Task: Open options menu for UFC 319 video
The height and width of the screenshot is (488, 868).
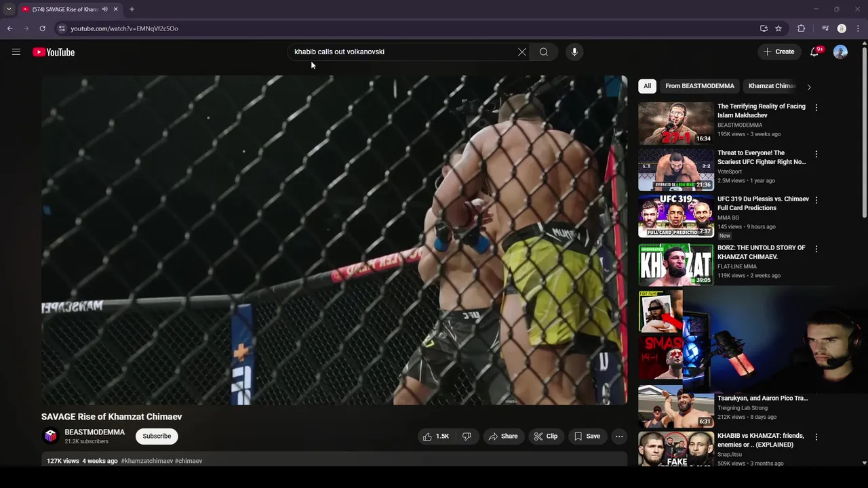Action: pyautogui.click(x=816, y=201)
